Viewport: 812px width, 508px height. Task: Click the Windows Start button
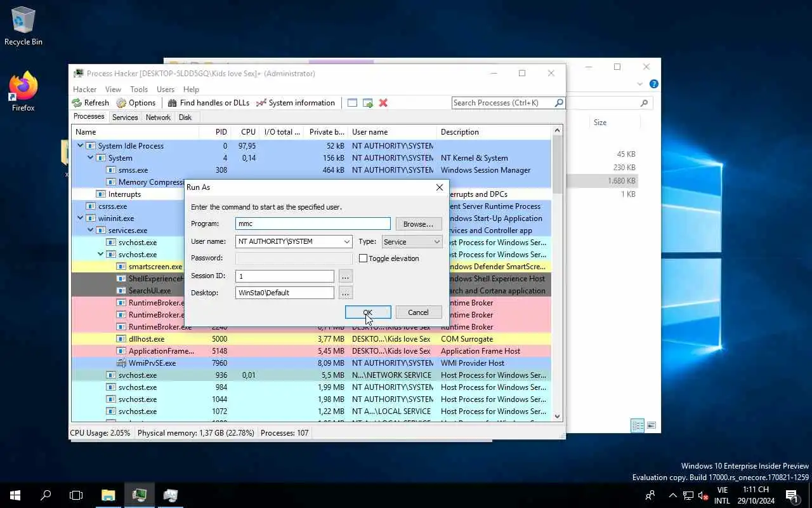pyautogui.click(x=15, y=495)
